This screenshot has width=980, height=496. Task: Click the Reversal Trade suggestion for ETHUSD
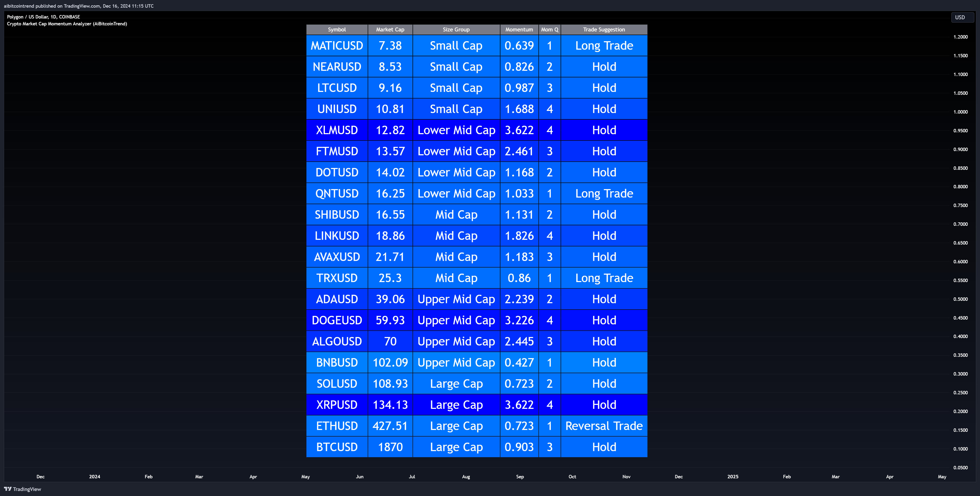click(x=604, y=426)
